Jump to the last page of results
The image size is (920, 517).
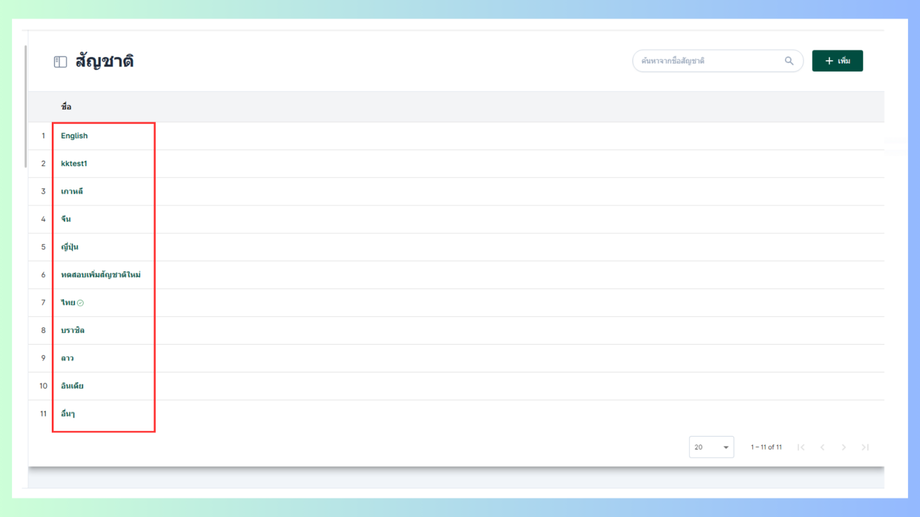(x=865, y=447)
